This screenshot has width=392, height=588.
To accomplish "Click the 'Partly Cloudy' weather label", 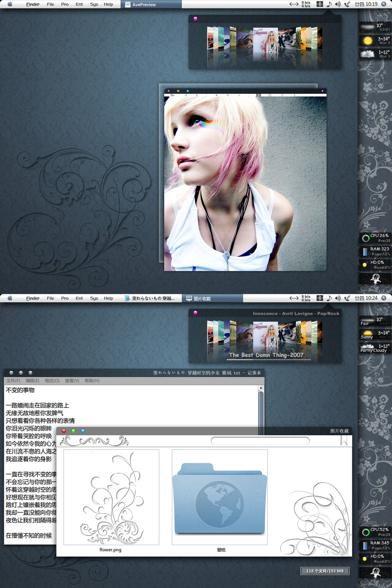I will coord(373,350).
